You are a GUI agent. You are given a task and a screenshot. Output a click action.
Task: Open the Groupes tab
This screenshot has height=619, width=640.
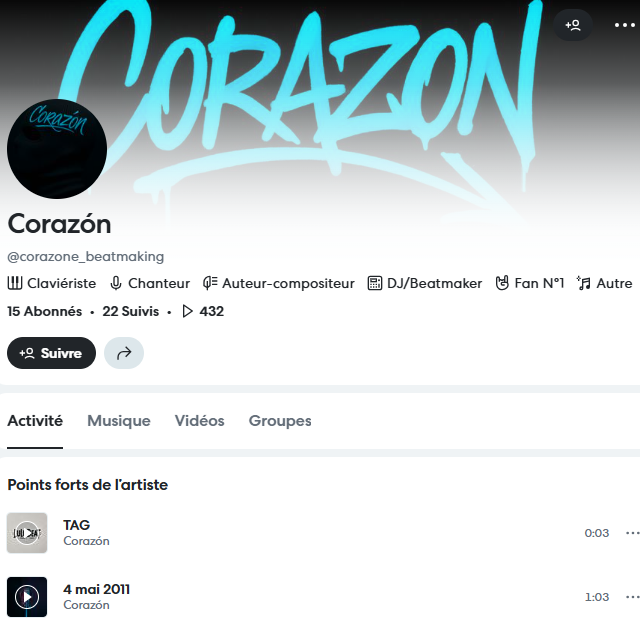pyautogui.click(x=280, y=421)
